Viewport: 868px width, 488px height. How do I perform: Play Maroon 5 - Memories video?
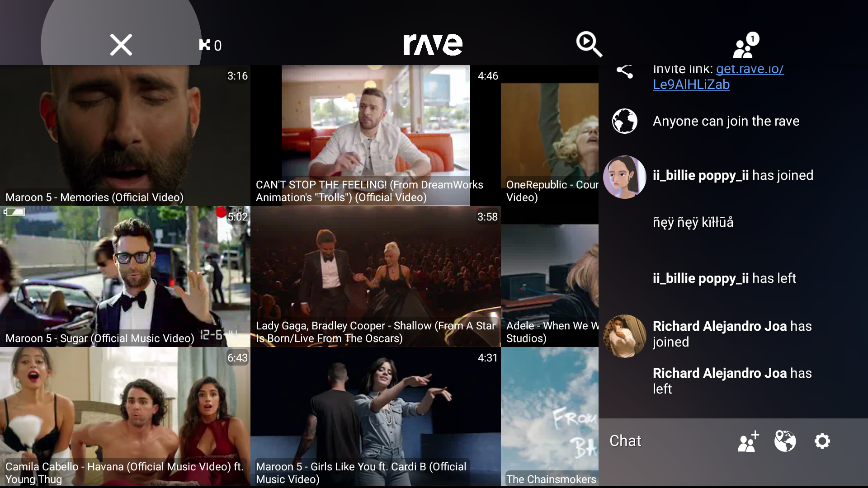click(125, 136)
